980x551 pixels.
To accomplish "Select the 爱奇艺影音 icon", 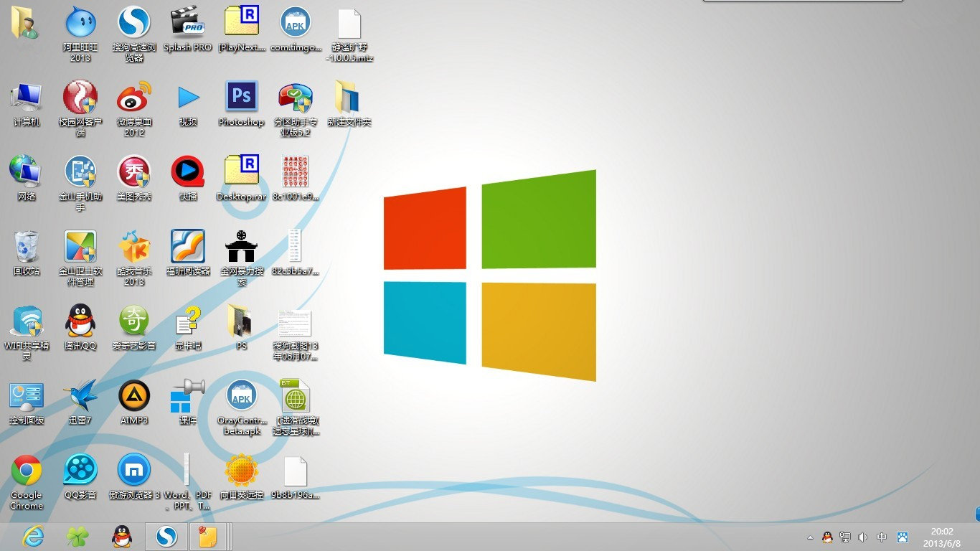I will point(134,327).
